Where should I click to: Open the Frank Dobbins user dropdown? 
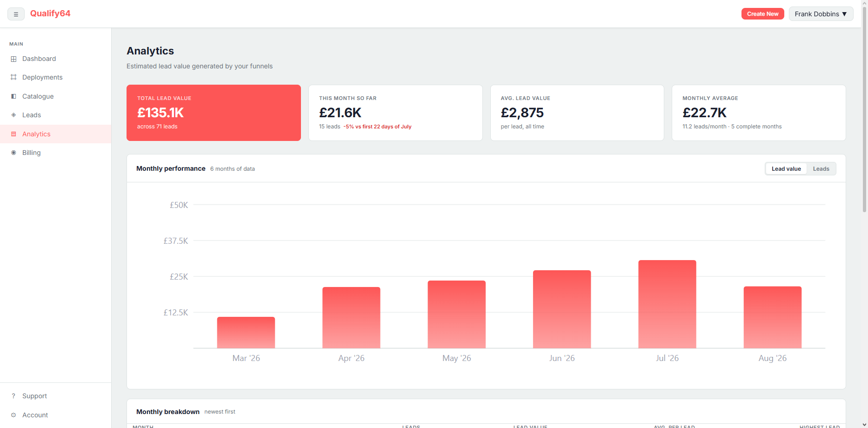point(821,14)
